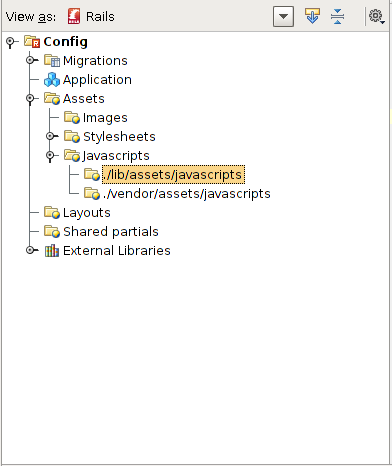Click the Shared partials folder icon
This screenshot has width=392, height=466.
pos(52,232)
